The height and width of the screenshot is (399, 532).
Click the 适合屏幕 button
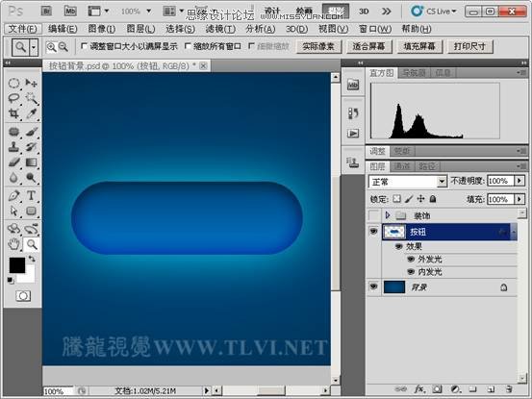click(x=368, y=46)
